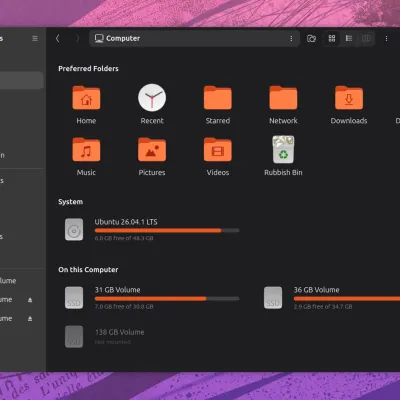Switch to list view
400x400 pixels.
click(x=349, y=38)
